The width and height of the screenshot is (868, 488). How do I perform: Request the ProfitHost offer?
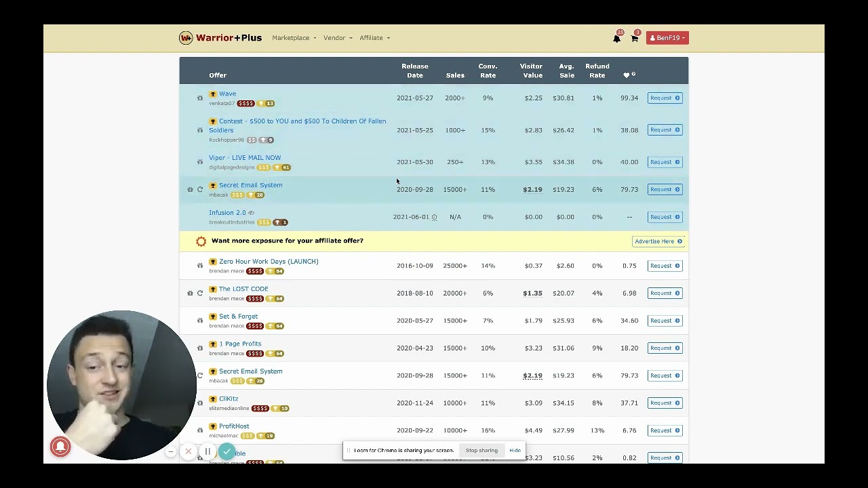tap(665, 430)
